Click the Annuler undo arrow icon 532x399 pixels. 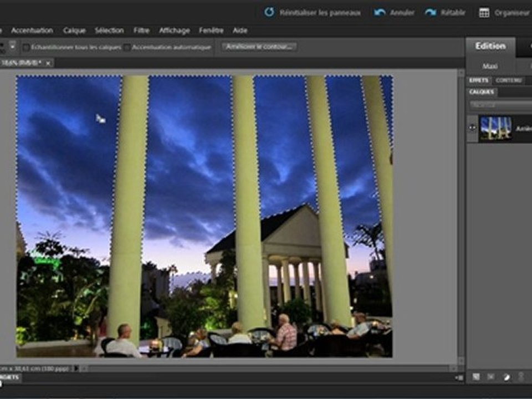[379, 13]
